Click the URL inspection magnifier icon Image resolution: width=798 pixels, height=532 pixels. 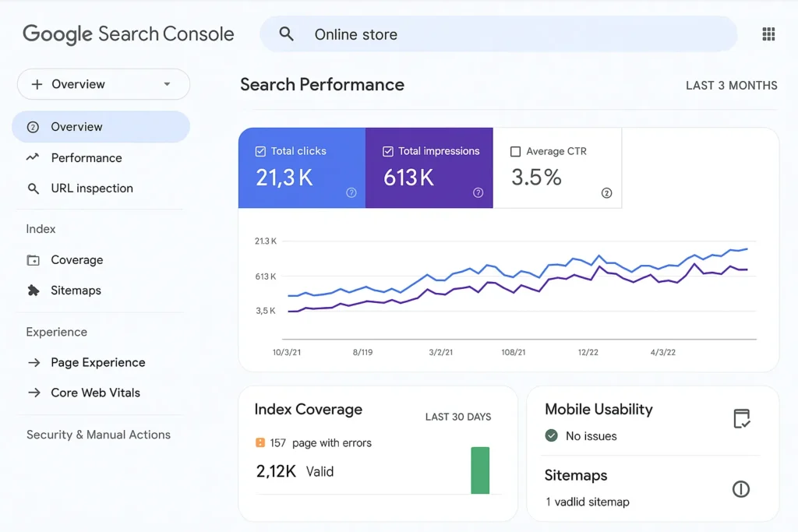pyautogui.click(x=33, y=188)
